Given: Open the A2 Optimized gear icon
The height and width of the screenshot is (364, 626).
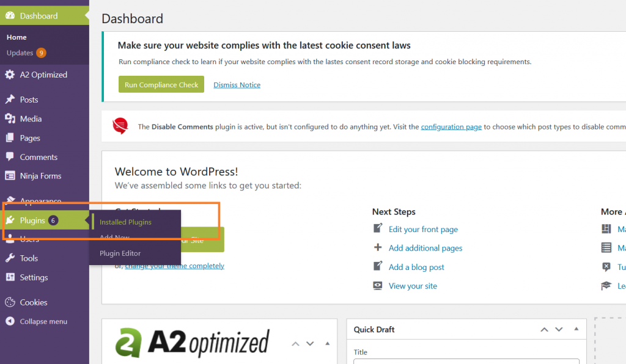Looking at the screenshot, I should (x=10, y=75).
